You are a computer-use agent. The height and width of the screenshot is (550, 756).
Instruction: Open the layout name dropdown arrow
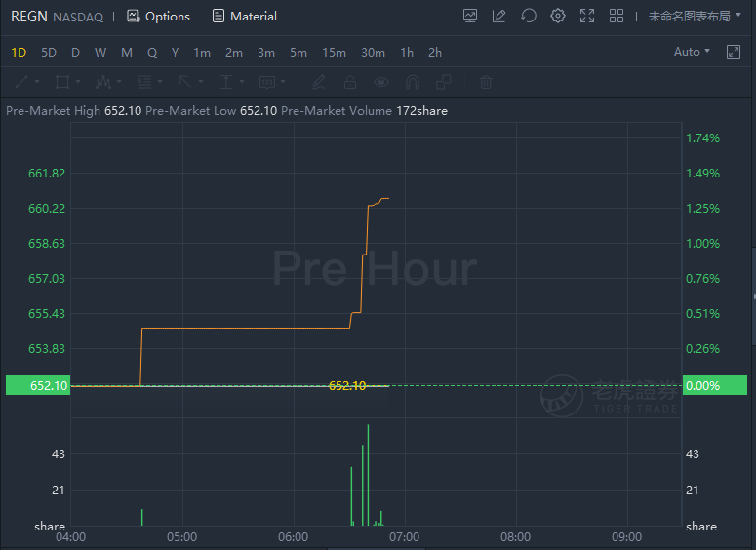pyautogui.click(x=738, y=16)
